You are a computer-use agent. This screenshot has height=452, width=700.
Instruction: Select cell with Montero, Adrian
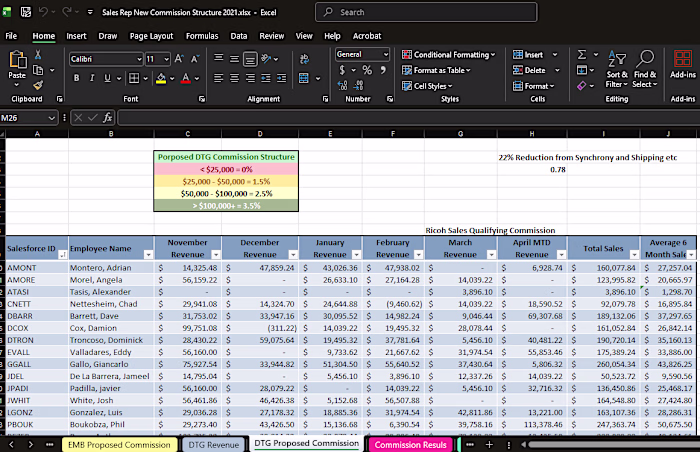[x=111, y=268]
